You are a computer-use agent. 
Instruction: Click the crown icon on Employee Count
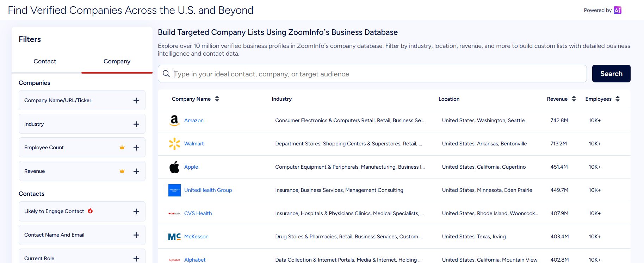point(122,148)
